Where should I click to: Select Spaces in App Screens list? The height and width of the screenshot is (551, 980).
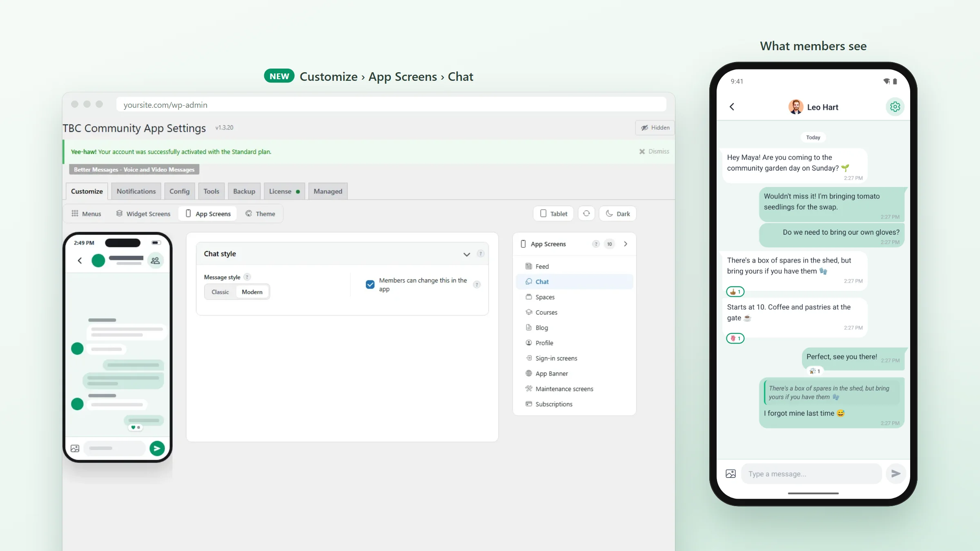(575, 297)
